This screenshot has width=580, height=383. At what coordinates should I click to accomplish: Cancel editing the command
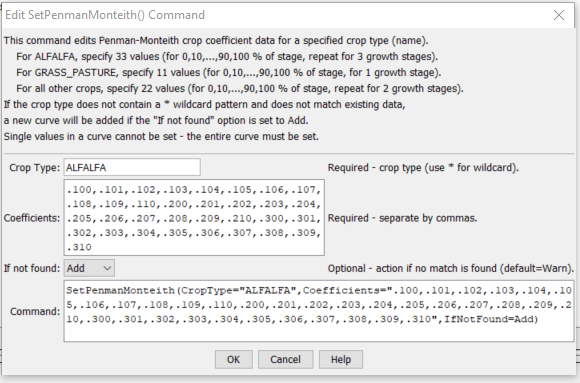tap(286, 359)
